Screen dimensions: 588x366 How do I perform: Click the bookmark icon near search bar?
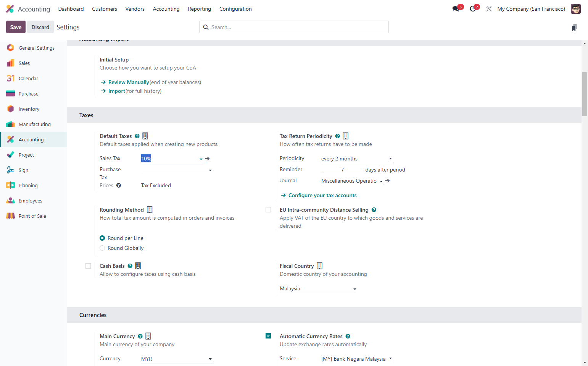click(x=574, y=28)
